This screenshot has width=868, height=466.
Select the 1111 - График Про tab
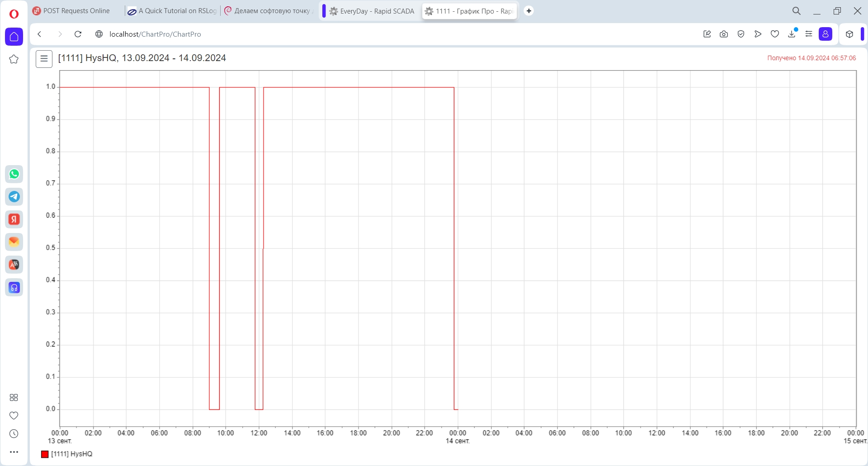click(469, 11)
